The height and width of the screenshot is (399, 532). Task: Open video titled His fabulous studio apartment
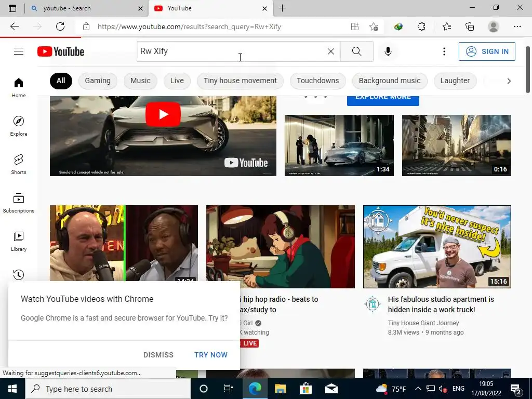click(x=441, y=304)
